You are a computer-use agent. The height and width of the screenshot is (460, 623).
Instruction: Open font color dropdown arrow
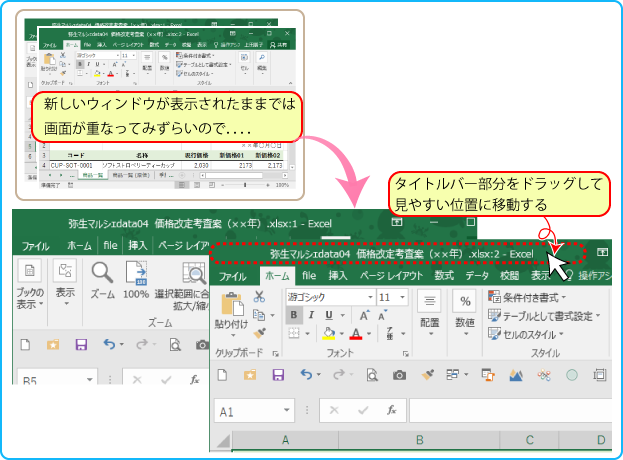(369, 334)
